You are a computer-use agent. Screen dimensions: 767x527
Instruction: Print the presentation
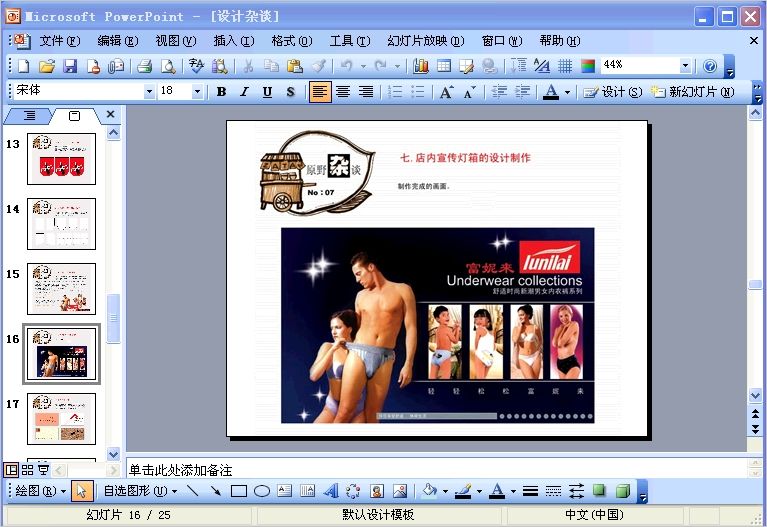[144, 66]
